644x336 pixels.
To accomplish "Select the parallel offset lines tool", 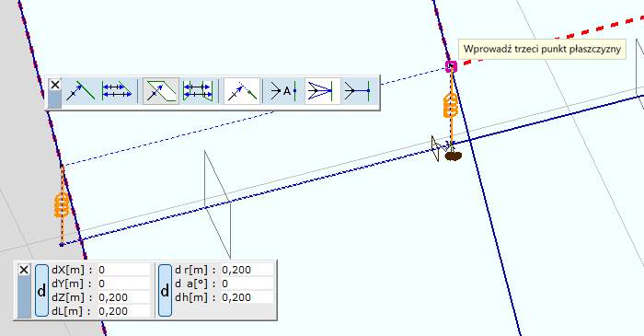I will pos(117,91).
